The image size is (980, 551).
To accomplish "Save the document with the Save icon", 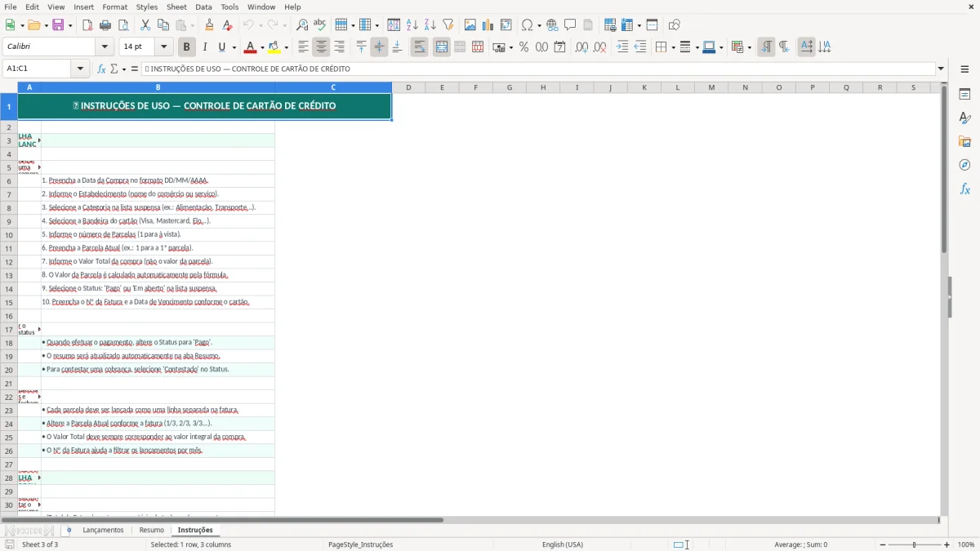I will click(58, 25).
